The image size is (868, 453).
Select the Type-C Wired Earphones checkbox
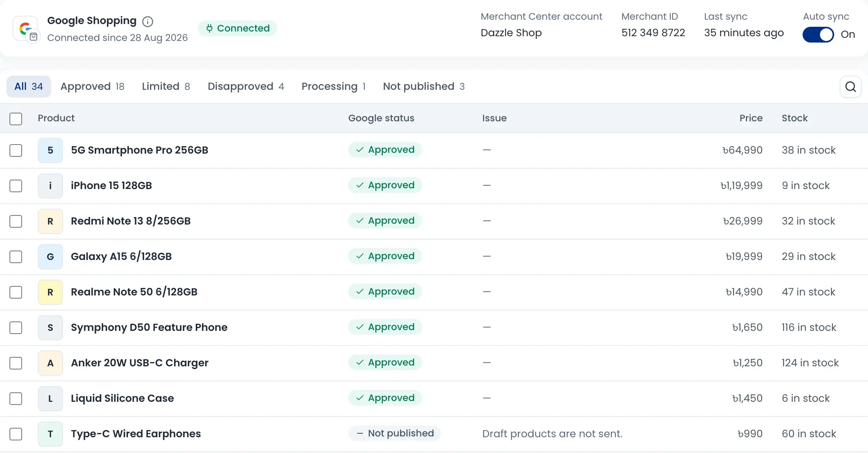(x=16, y=434)
